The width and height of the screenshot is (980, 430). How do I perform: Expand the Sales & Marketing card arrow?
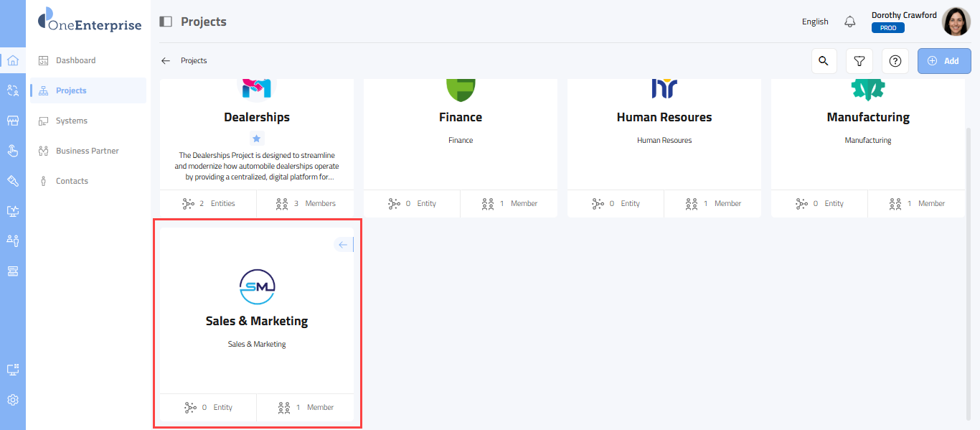click(343, 245)
